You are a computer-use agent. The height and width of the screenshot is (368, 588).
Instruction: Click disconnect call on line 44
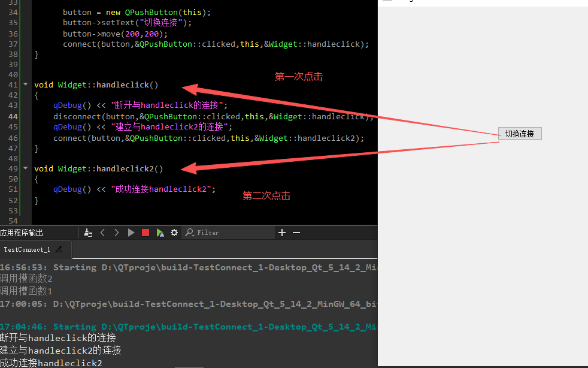213,116
